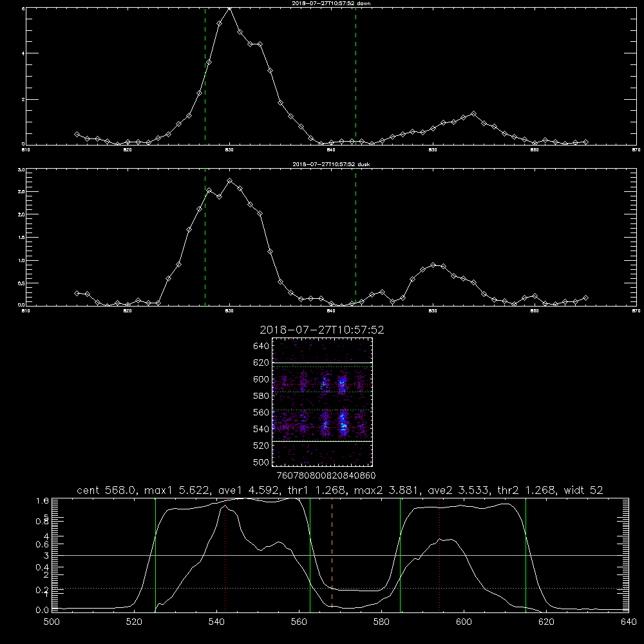Viewport: 644px width, 644px height.
Task: Click '560' on profile plot x-axis
Action: [299, 622]
